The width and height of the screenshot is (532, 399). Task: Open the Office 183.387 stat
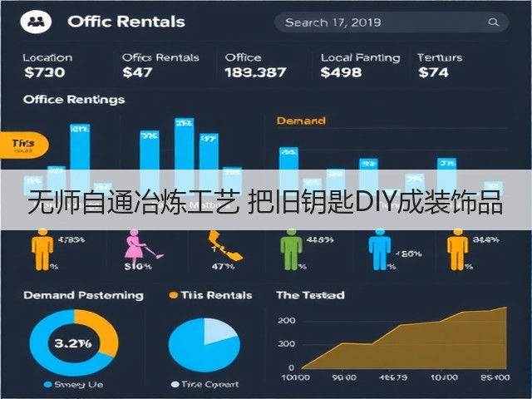coord(255,66)
